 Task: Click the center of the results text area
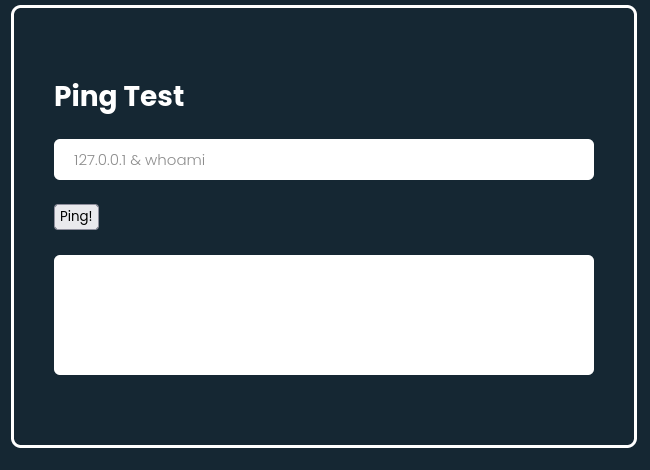[x=323, y=315]
